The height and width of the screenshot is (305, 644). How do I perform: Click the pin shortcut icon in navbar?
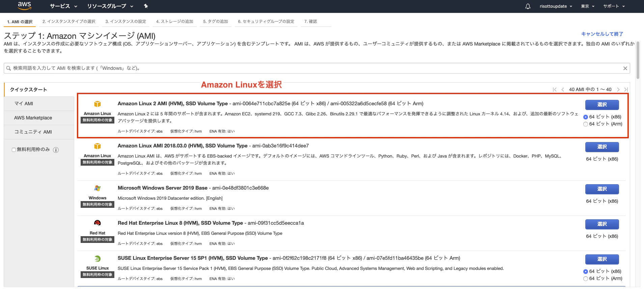pyautogui.click(x=146, y=6)
